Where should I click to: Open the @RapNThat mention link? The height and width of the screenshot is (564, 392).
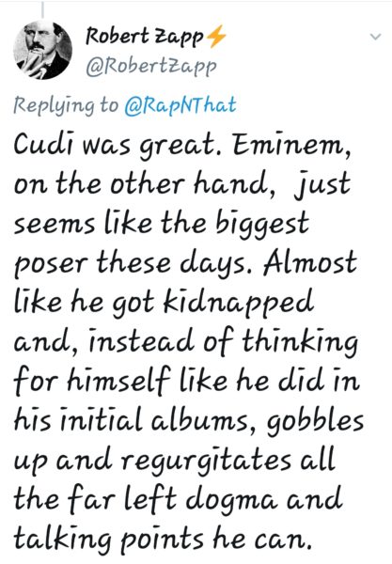[x=180, y=105]
